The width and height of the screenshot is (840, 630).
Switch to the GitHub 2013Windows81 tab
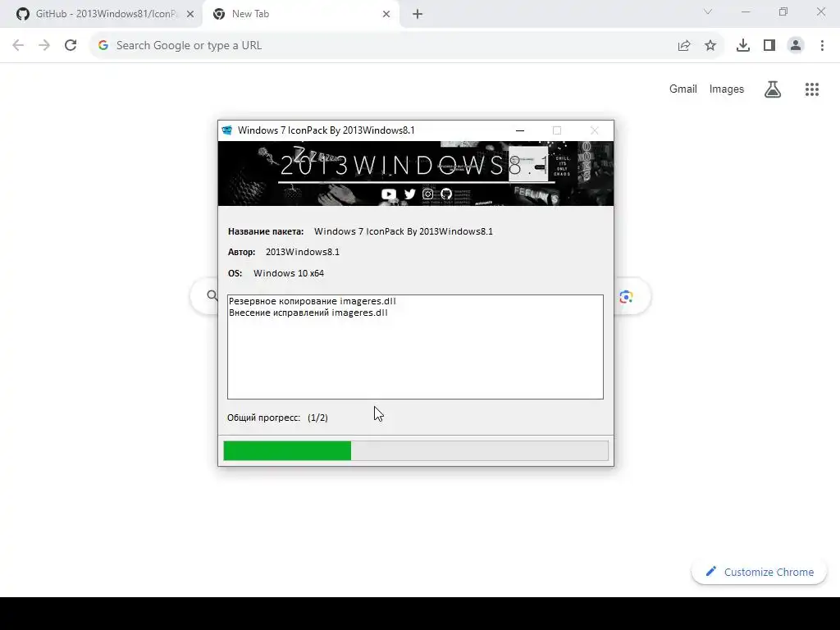pos(100,14)
